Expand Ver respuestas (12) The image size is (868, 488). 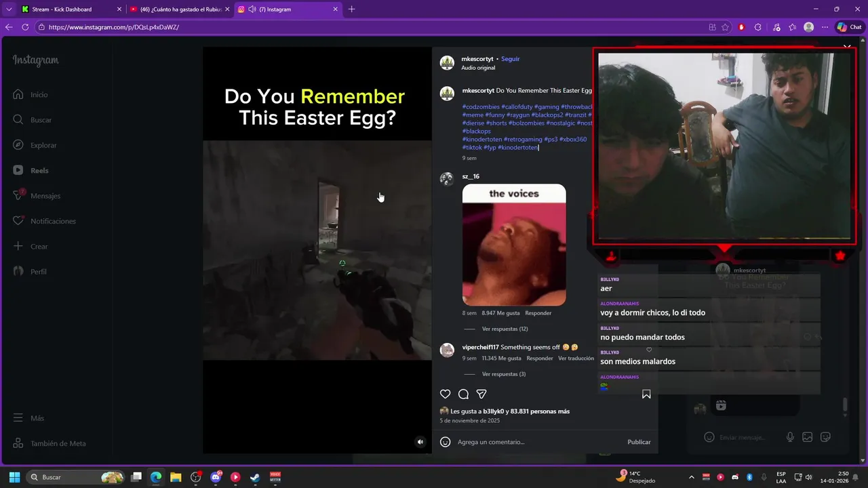coord(505,329)
